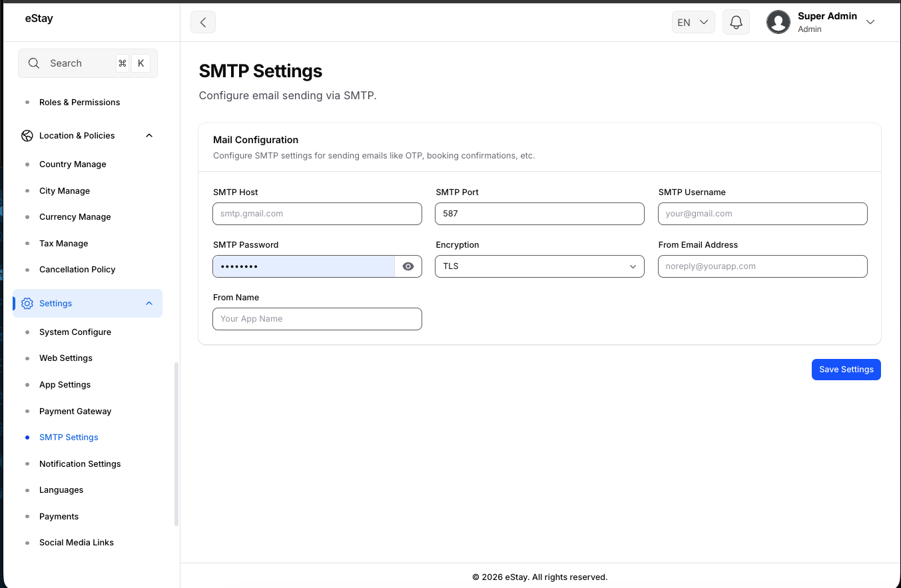This screenshot has width=901, height=588.
Task: Click the Location & Policies globe icon
Action: [27, 136]
